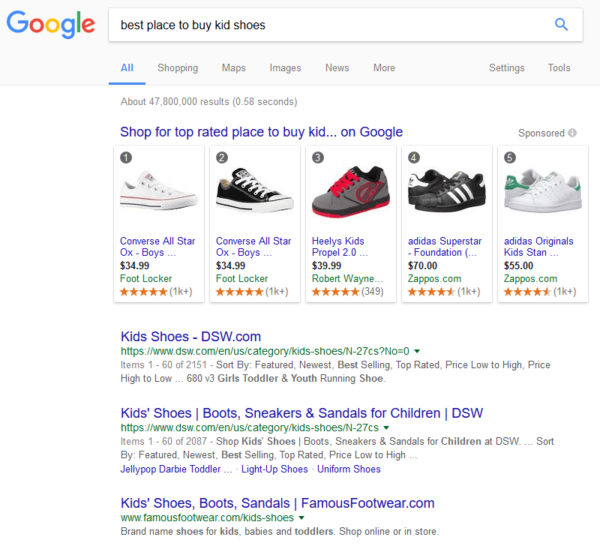Open the Kids Shoes - DSW.com result

pos(191,337)
